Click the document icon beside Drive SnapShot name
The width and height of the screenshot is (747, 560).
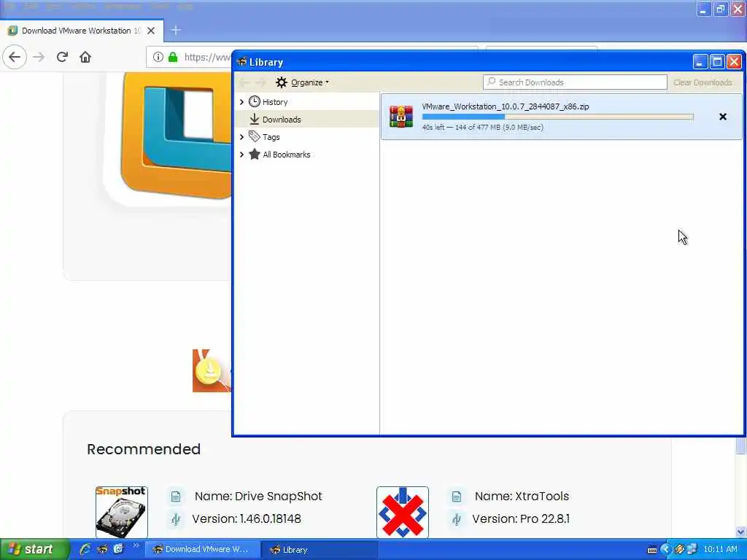tap(176, 497)
